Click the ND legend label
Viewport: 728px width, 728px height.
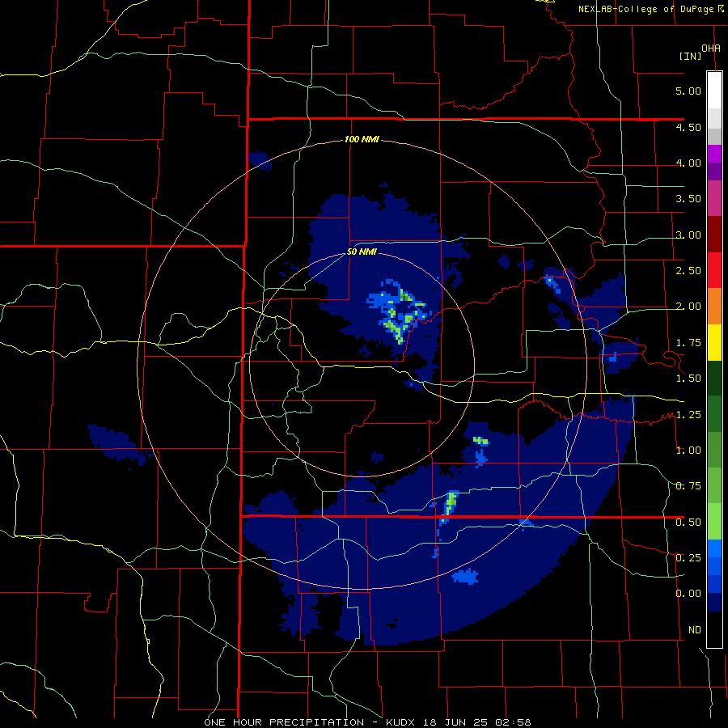click(x=695, y=630)
